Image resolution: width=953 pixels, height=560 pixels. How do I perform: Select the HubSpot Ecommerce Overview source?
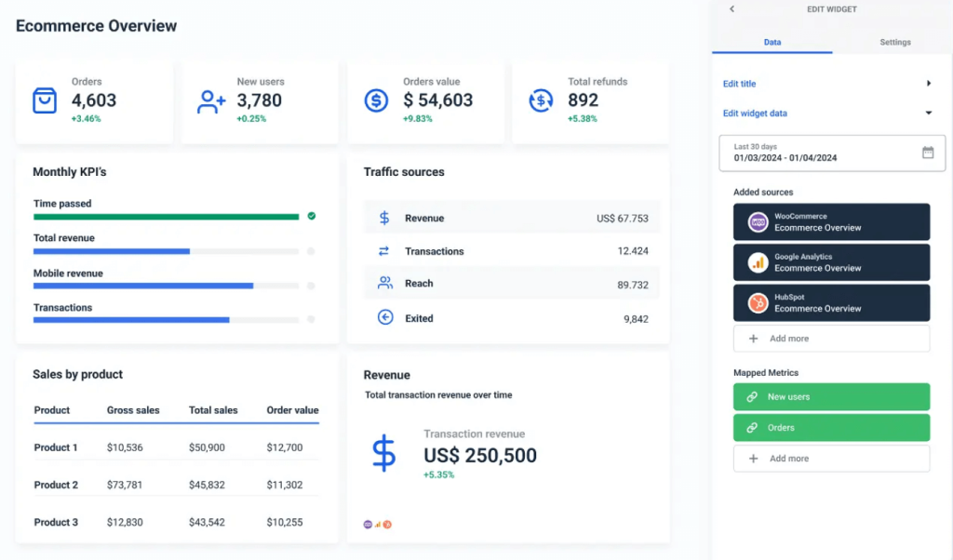(x=831, y=302)
